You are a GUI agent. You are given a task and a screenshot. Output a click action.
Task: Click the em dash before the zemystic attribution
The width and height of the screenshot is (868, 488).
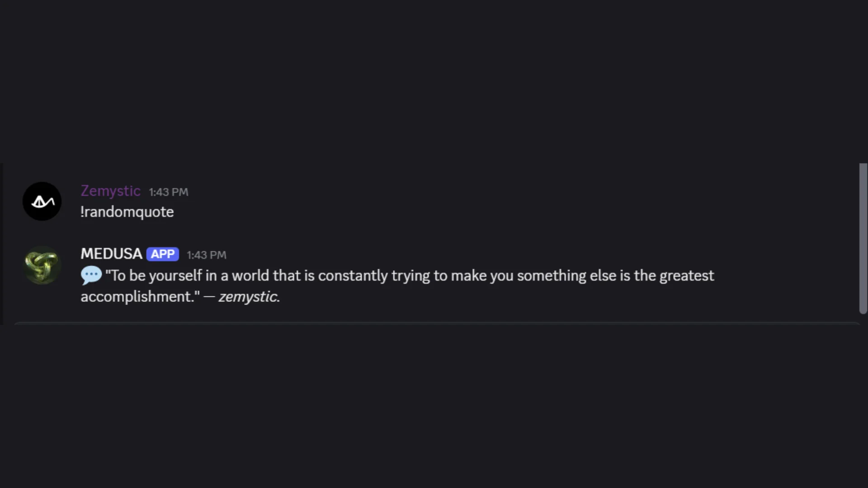(209, 297)
